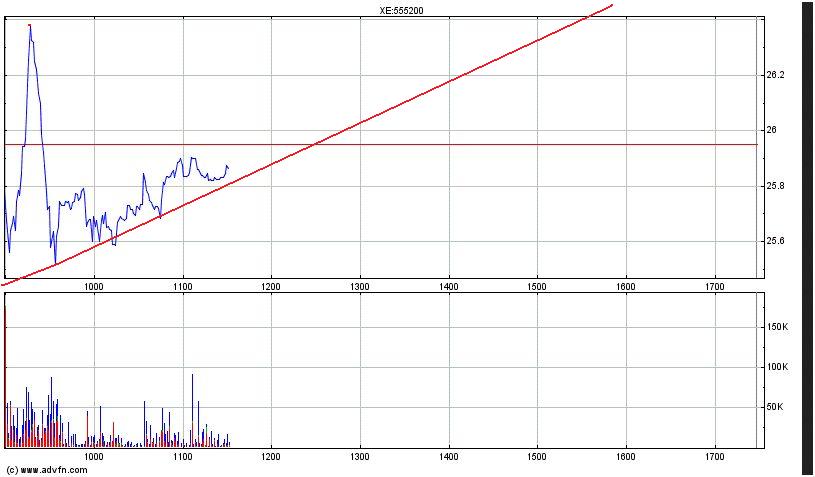Click the 1300 time label under volume chart

point(360,456)
